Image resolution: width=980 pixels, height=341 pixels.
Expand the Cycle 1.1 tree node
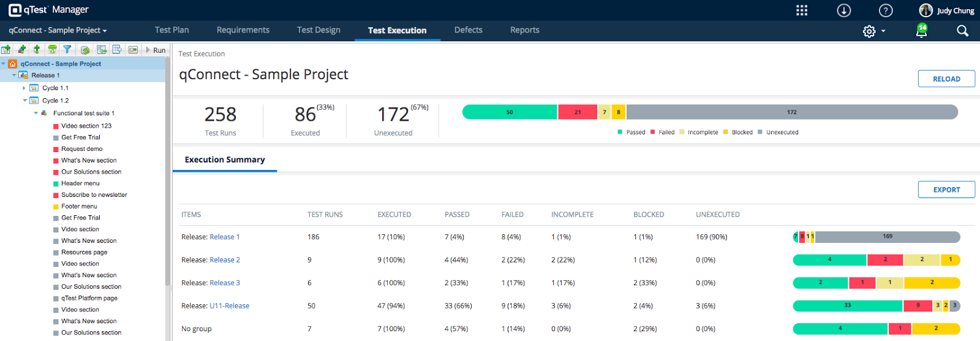pos(24,88)
